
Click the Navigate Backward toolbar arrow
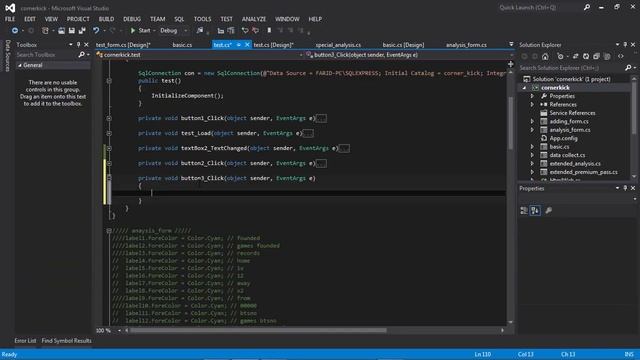click(x=15, y=31)
